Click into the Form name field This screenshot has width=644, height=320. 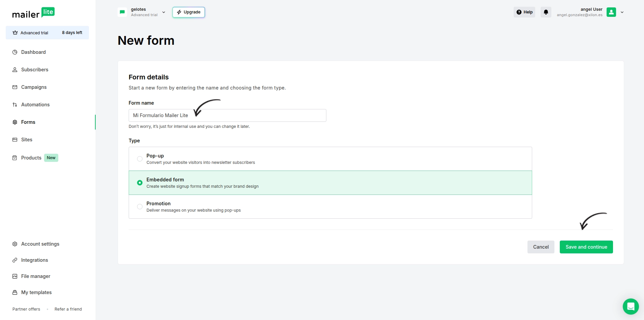[227, 115]
